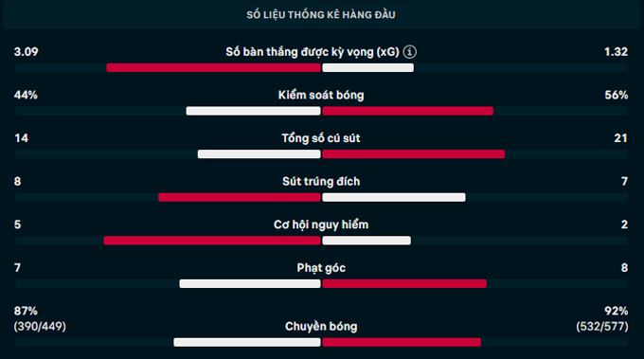
Task: Click the red 3.09 xG bar
Action: [214, 68]
